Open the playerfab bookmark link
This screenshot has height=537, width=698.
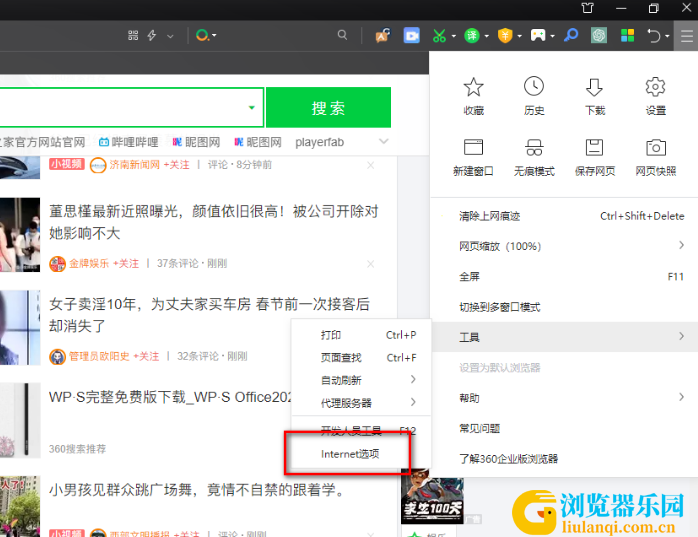319,142
